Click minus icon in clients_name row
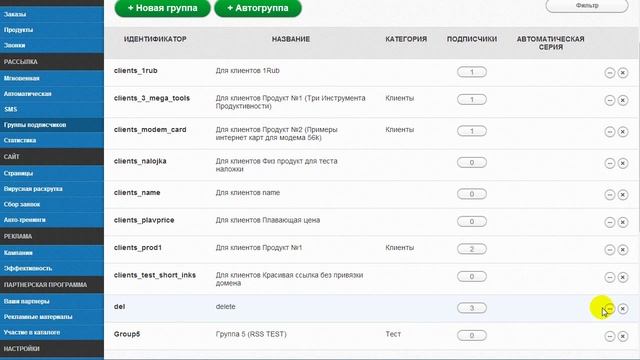Screen dimensions: 640x360 click(610, 194)
